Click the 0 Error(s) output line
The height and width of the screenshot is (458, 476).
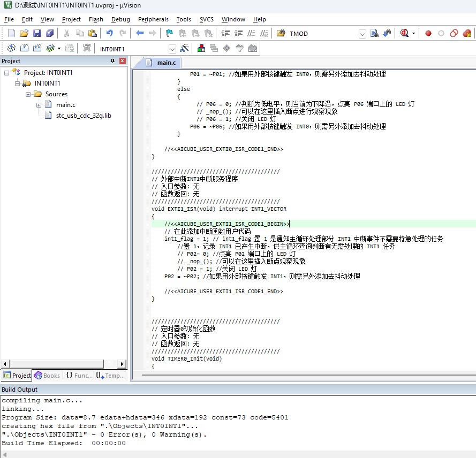point(104,434)
